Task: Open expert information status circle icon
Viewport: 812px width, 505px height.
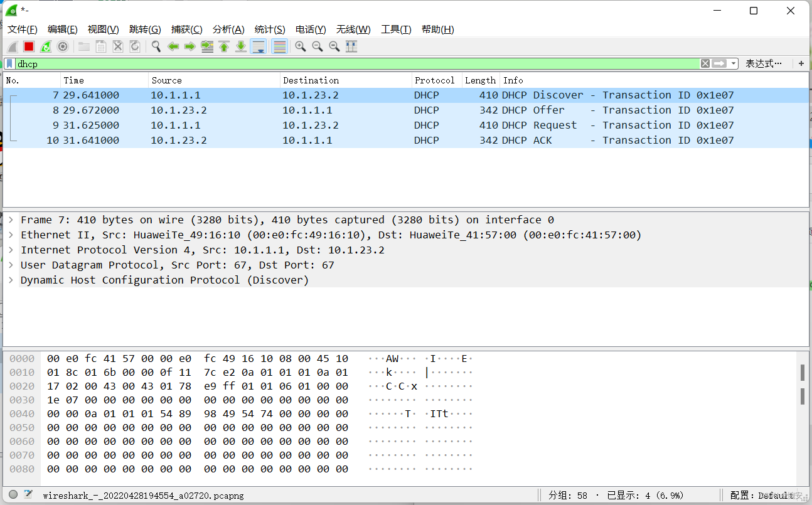Action: (x=13, y=495)
